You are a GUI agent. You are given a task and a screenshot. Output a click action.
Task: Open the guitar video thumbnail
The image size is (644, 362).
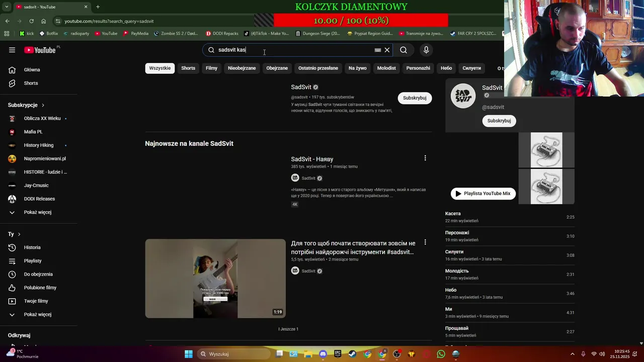click(x=215, y=279)
